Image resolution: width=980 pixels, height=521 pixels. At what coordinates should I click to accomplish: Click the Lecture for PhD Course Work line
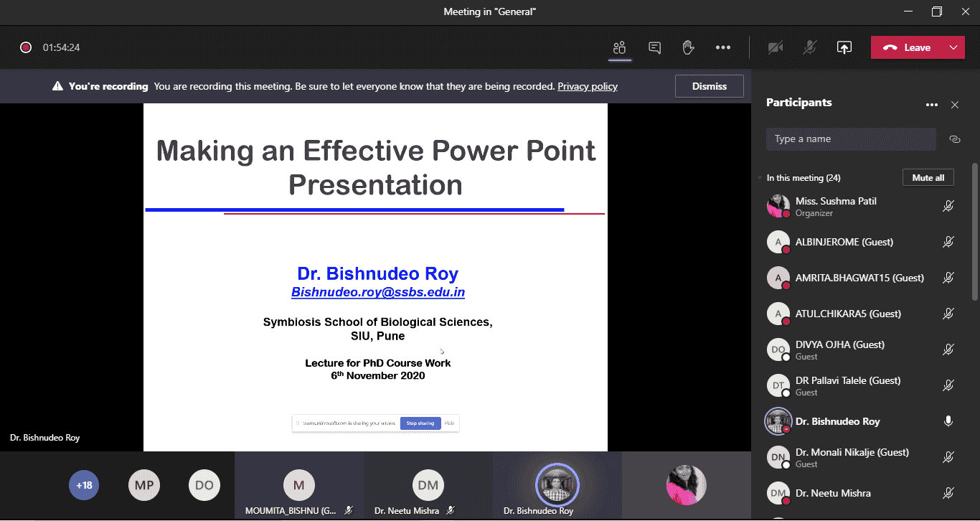point(378,363)
